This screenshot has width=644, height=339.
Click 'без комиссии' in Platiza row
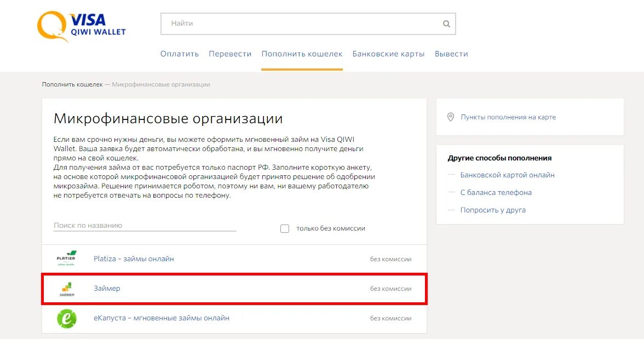pyautogui.click(x=390, y=259)
